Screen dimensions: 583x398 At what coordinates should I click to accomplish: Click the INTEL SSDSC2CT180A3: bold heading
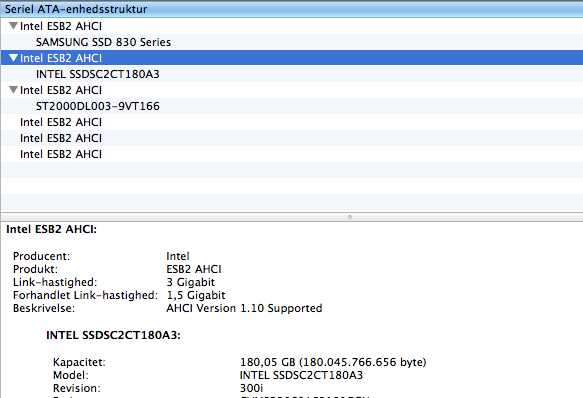click(x=113, y=335)
